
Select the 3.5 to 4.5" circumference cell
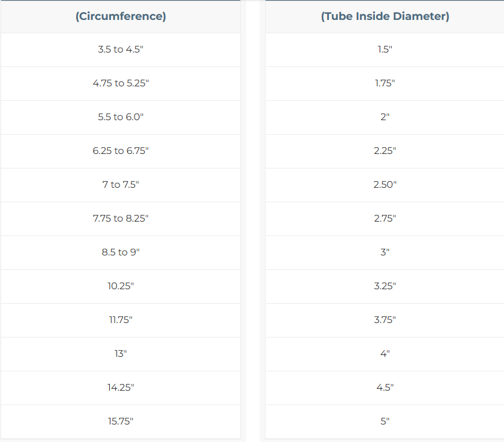click(121, 50)
